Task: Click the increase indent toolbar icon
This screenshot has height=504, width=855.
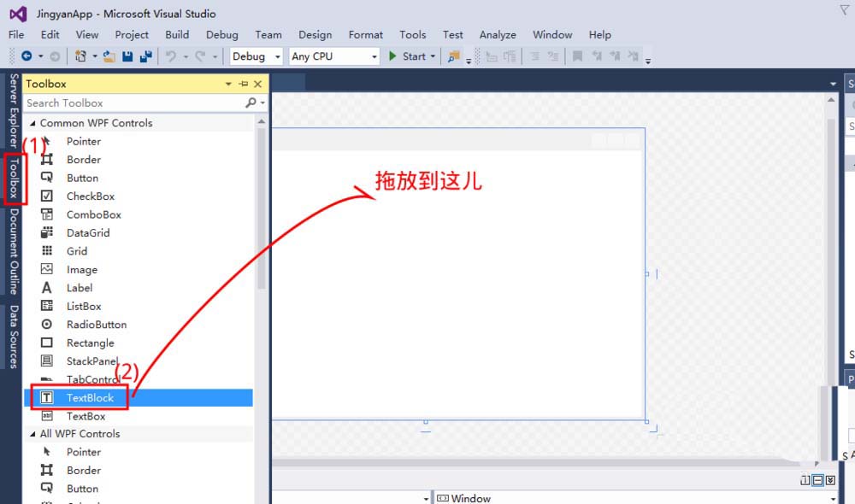Action: point(553,56)
